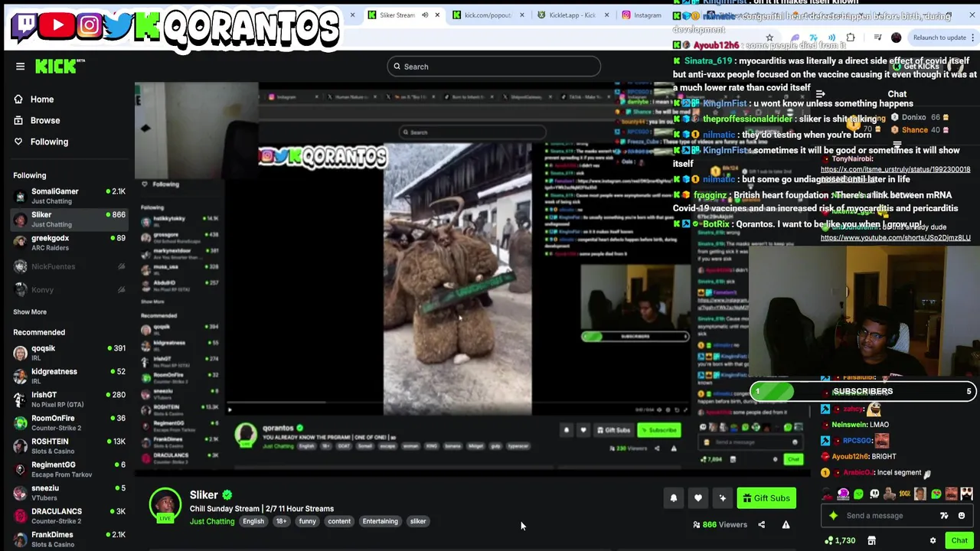
Task: Open the emoji picker in the chat box
Action: tap(962, 516)
